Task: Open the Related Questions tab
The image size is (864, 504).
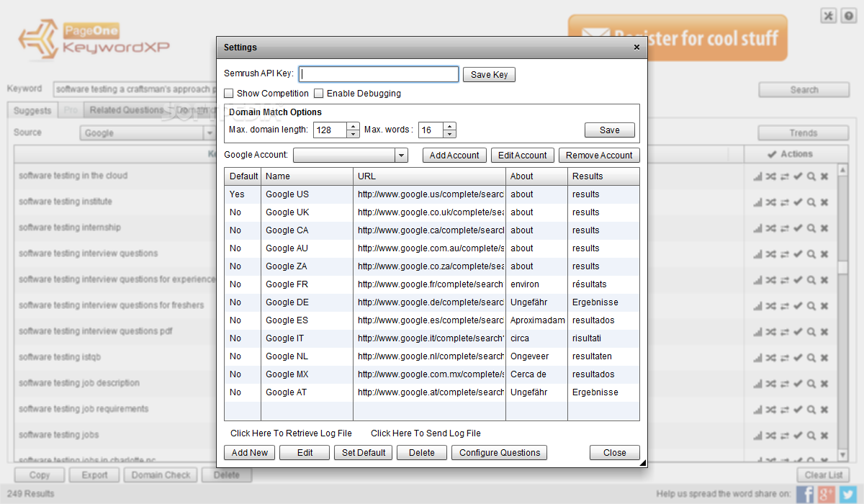Action: [127, 110]
